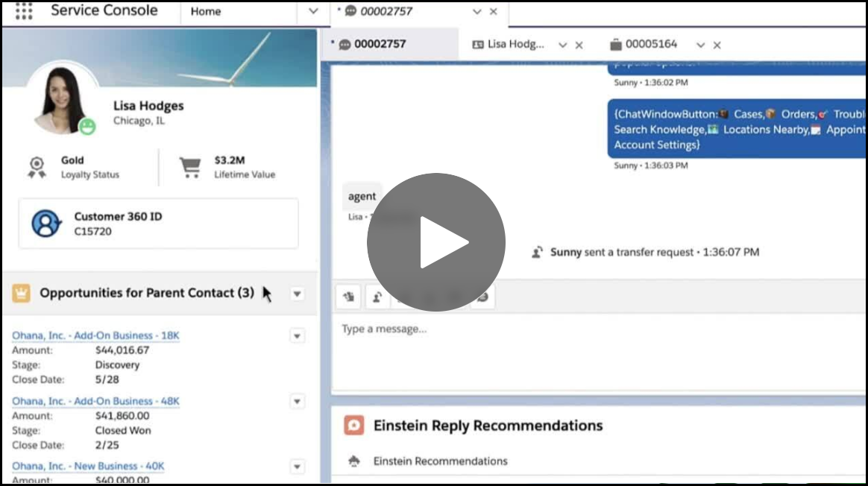Viewport: 868px width, 486px height.
Task: Open row menu for New Business - 40K
Action: tap(298, 467)
